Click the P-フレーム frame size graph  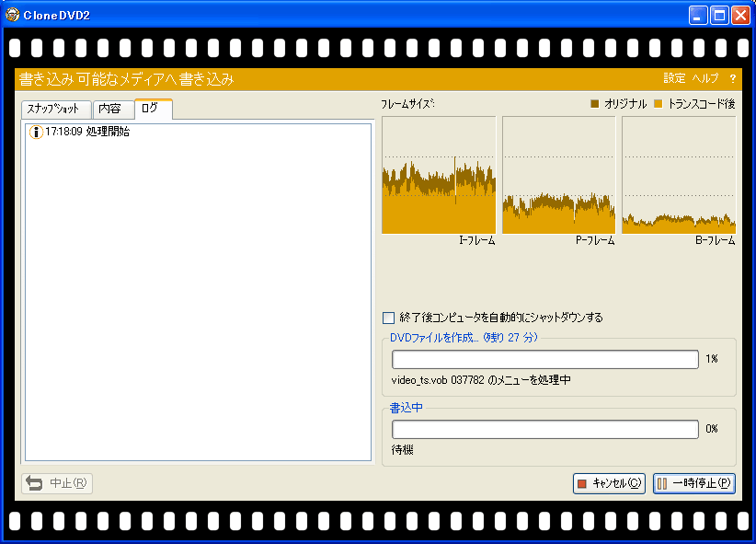559,175
